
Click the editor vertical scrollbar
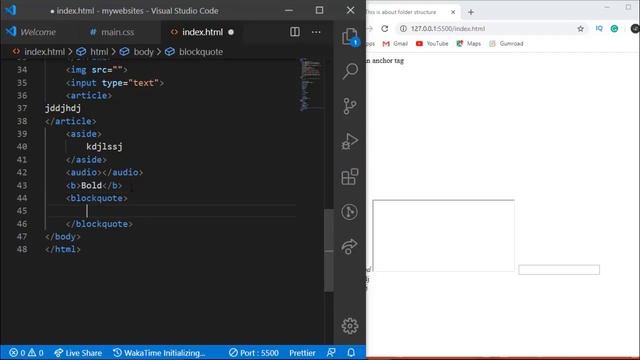click(x=329, y=250)
